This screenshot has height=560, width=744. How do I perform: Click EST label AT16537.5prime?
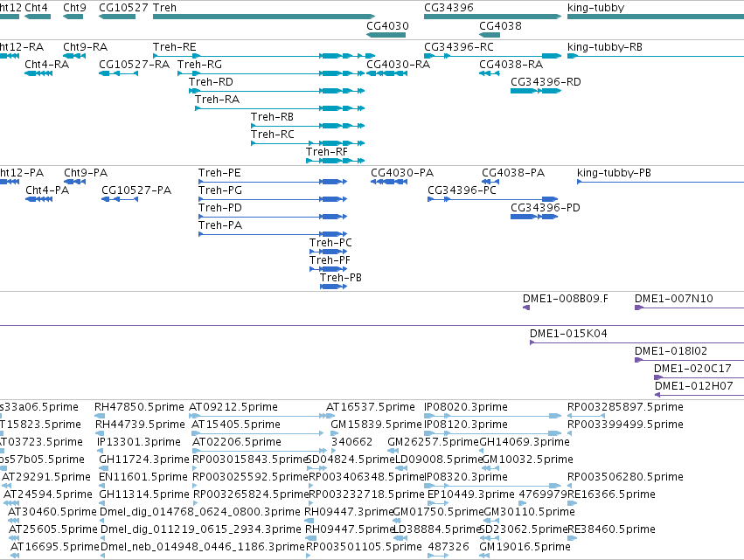371,407
